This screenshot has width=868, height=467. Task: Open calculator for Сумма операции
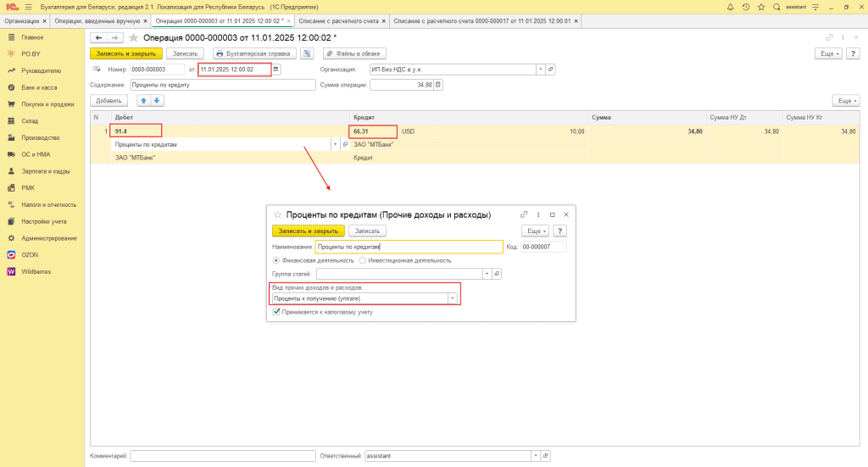click(438, 86)
